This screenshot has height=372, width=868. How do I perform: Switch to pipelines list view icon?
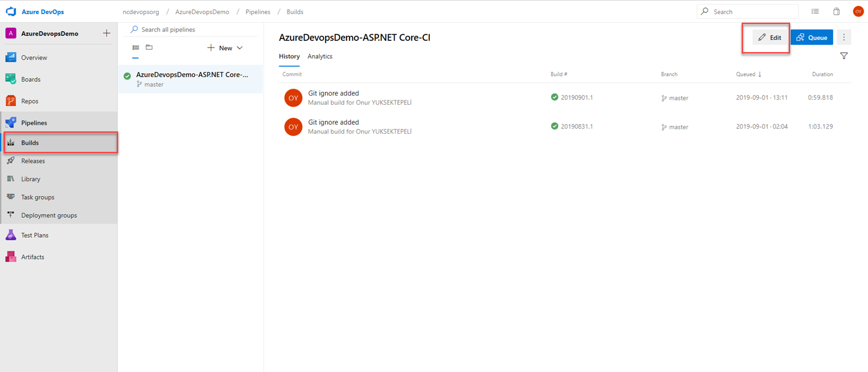pos(136,48)
